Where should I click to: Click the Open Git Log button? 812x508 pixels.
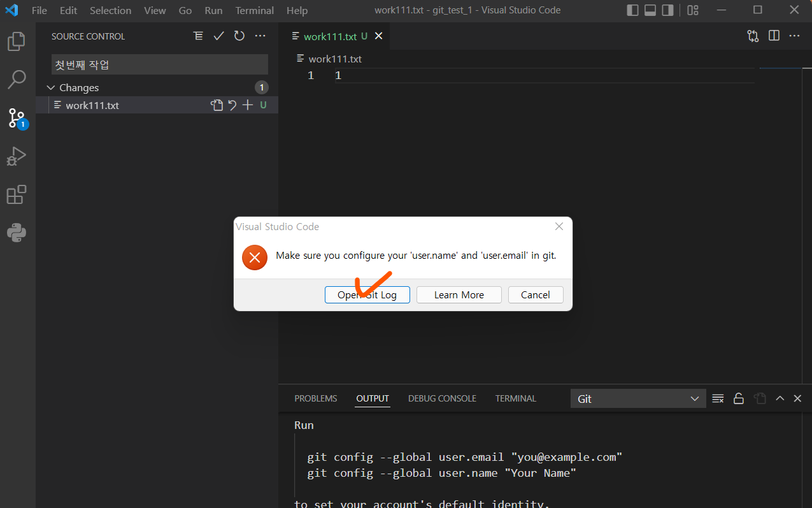pos(367,294)
